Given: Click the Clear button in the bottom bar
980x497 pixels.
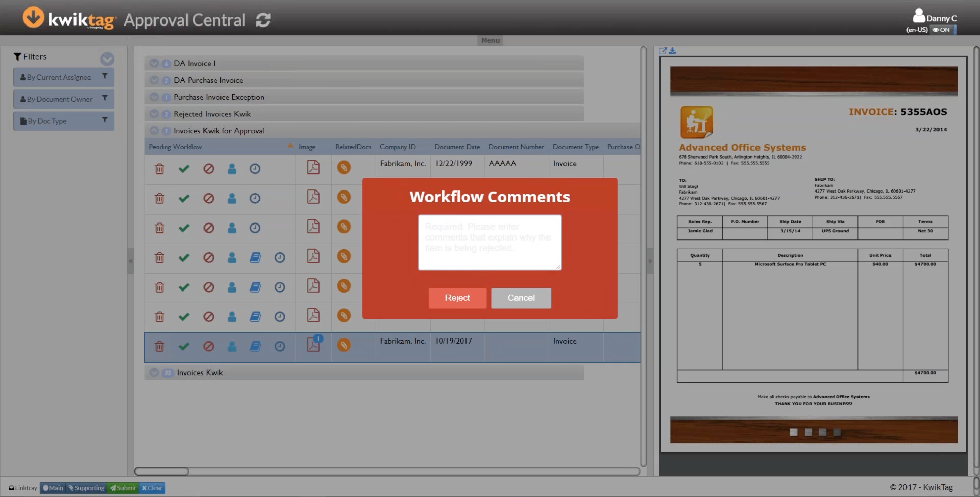Looking at the screenshot, I should point(152,488).
